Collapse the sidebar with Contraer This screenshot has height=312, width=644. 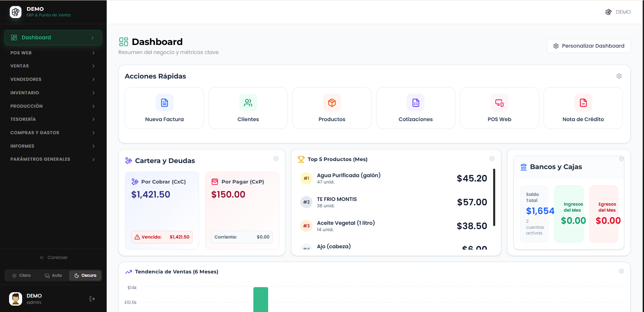pyautogui.click(x=53, y=258)
